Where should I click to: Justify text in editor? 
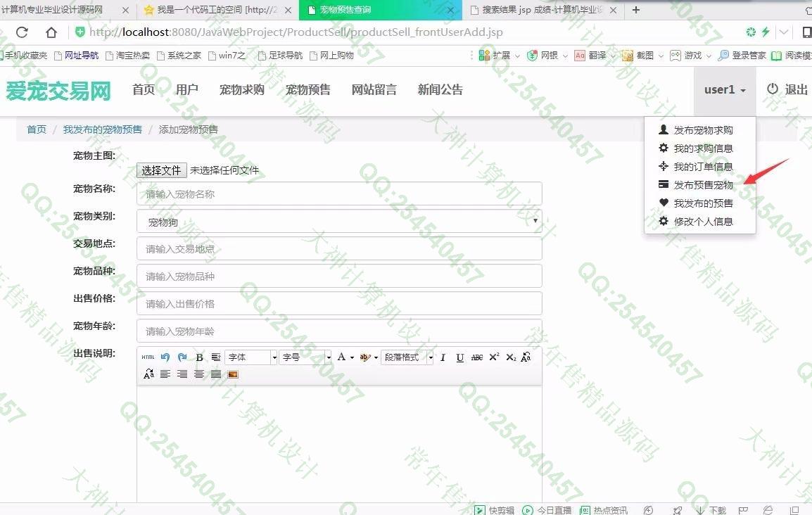(216, 374)
